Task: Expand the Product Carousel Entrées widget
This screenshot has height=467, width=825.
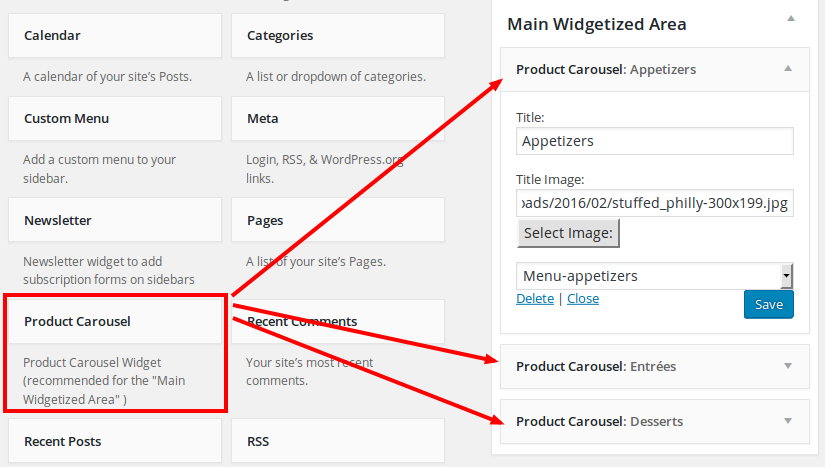Action: 788,366
